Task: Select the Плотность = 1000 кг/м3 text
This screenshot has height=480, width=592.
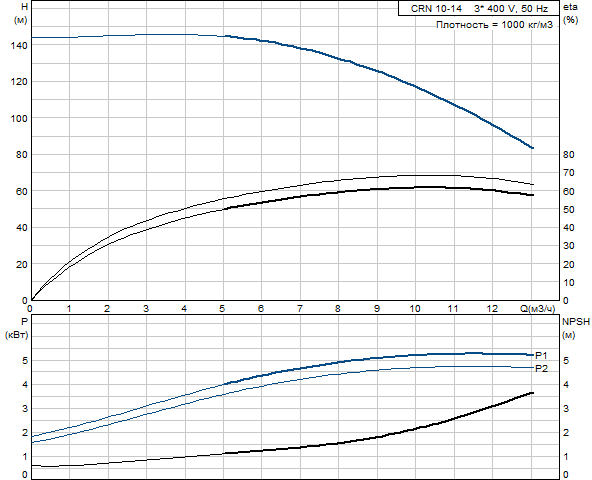Action: point(494,25)
